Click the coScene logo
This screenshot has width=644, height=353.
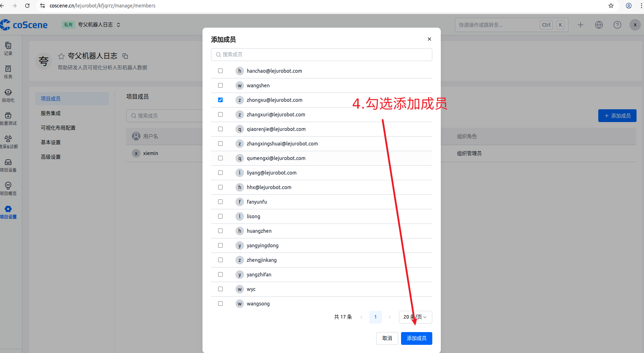(x=24, y=24)
